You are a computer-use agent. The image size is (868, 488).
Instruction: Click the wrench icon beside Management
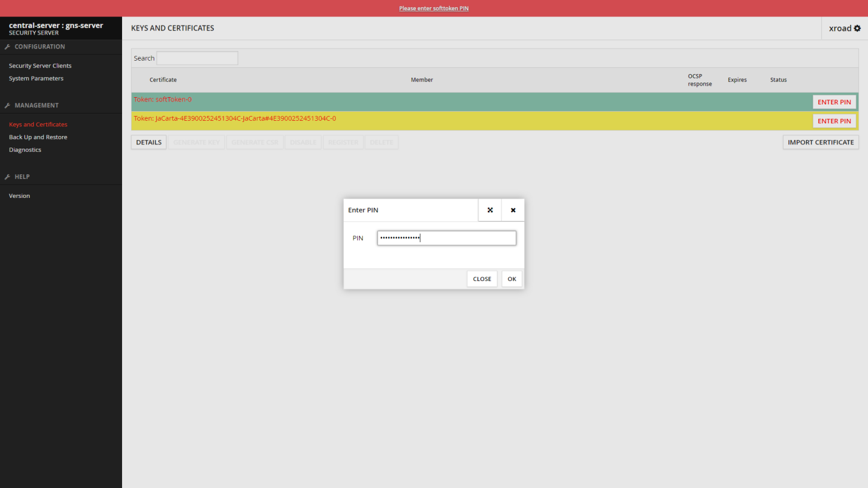coord(7,106)
